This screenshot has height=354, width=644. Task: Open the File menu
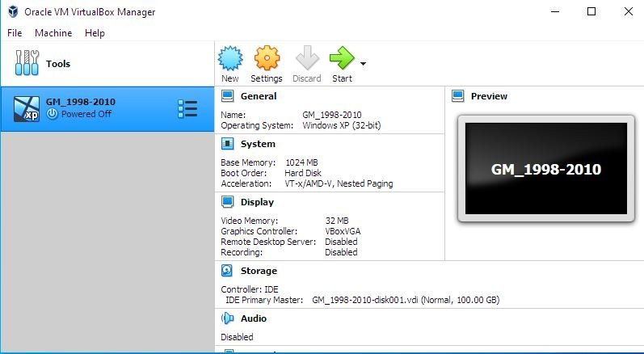coord(15,33)
